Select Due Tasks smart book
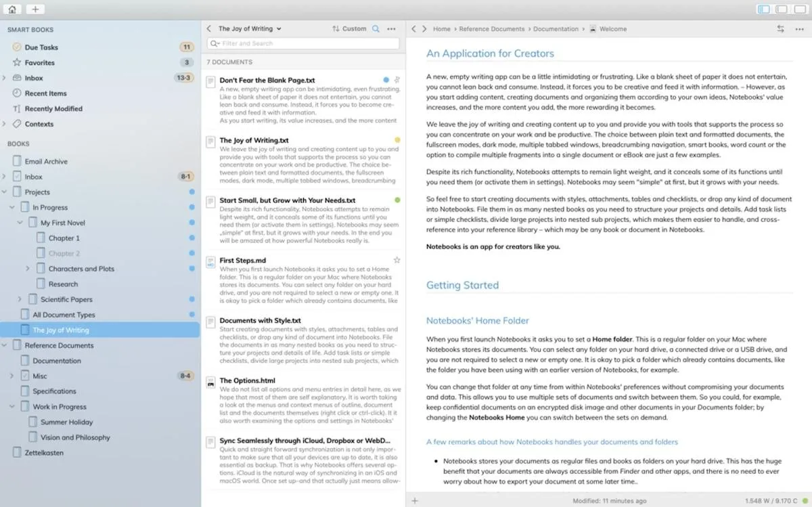Screen dimensions: 812x507 tap(41, 47)
